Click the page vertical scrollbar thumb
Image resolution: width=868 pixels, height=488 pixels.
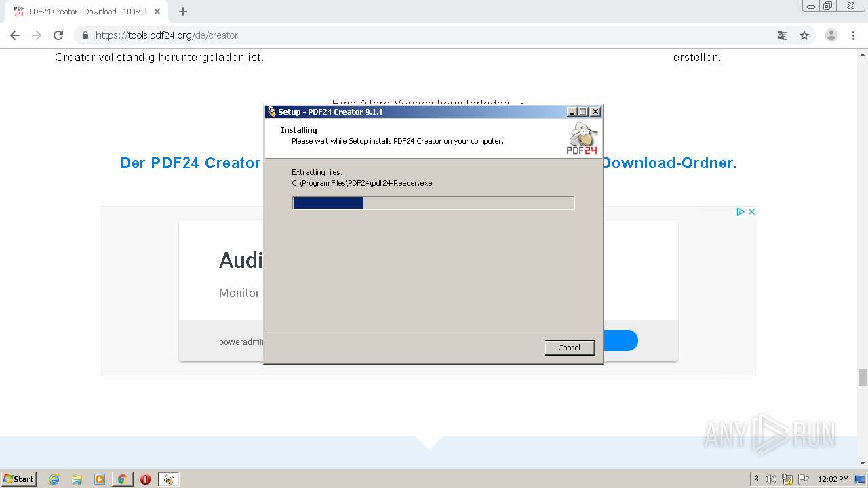(x=863, y=378)
